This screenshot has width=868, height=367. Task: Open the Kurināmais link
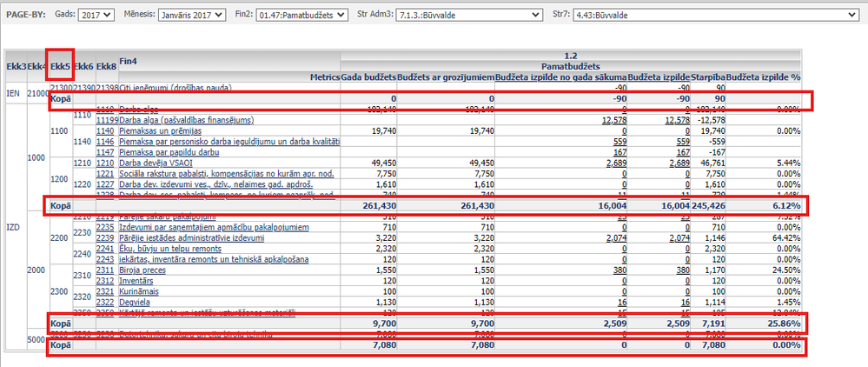pyautogui.click(x=140, y=291)
